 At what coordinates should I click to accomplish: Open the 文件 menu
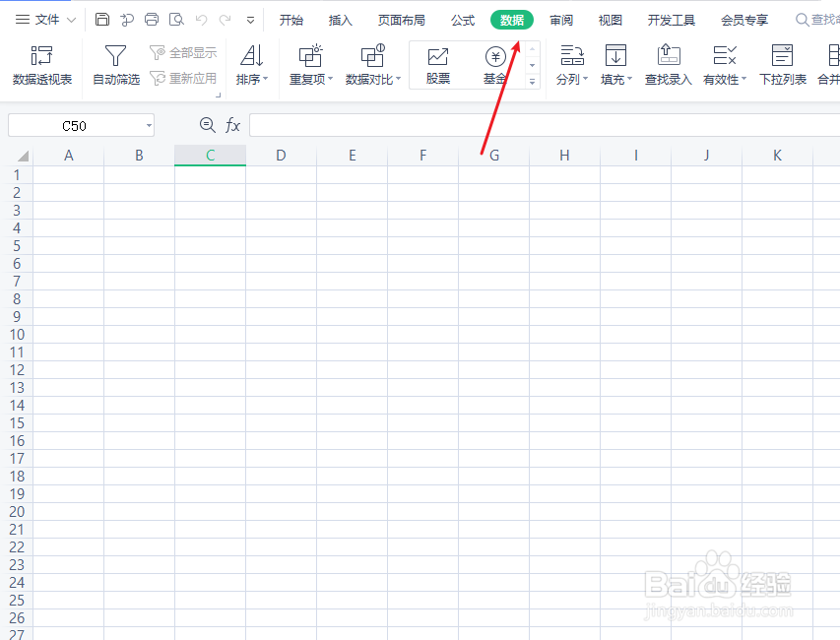45,20
